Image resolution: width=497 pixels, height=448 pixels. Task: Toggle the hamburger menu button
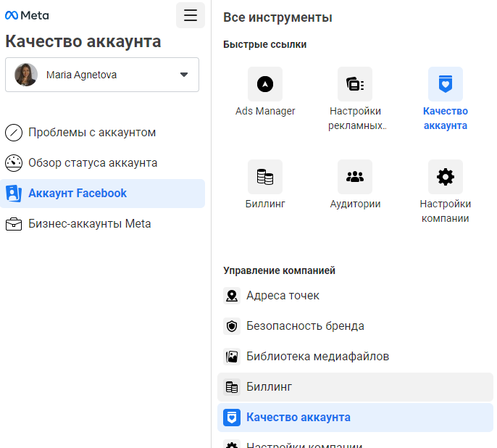tap(191, 15)
